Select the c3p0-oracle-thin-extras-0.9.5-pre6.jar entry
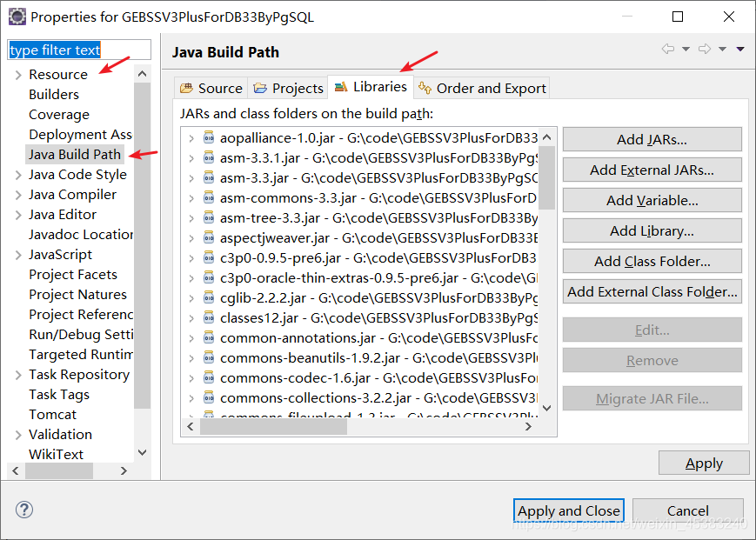This screenshot has width=756, height=540. pyautogui.click(x=378, y=278)
